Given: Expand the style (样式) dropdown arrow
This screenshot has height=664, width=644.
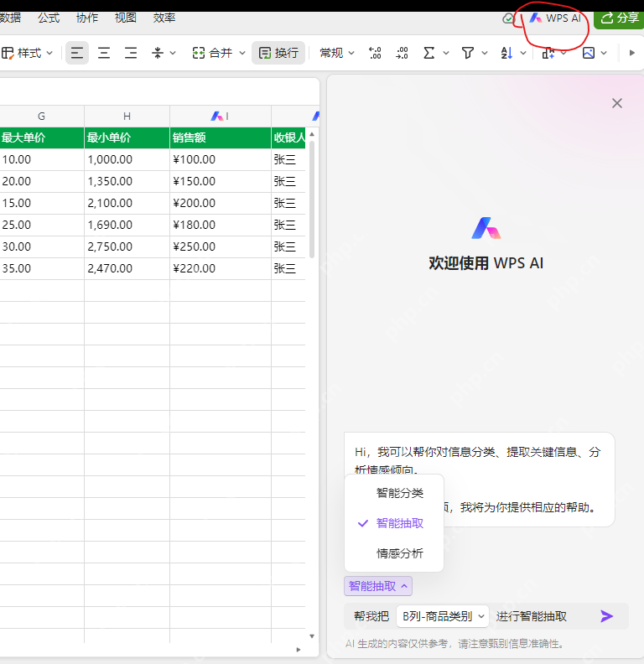Looking at the screenshot, I should 49,53.
